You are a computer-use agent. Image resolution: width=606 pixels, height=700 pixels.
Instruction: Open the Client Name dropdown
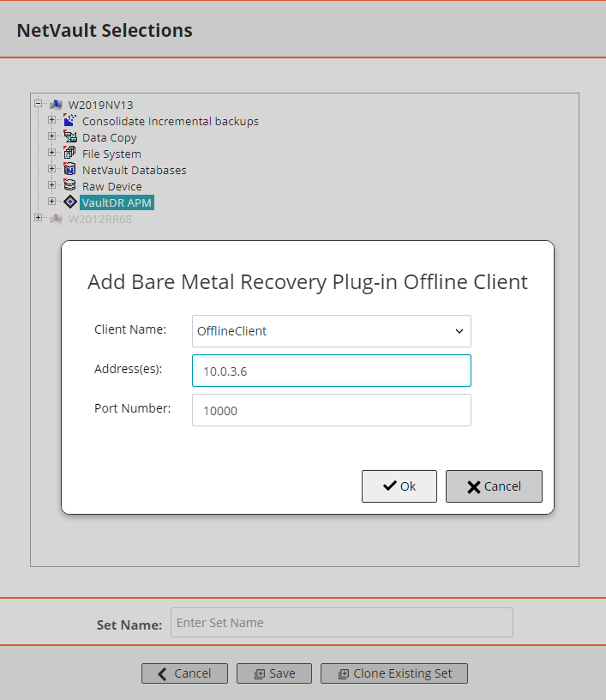(x=331, y=331)
